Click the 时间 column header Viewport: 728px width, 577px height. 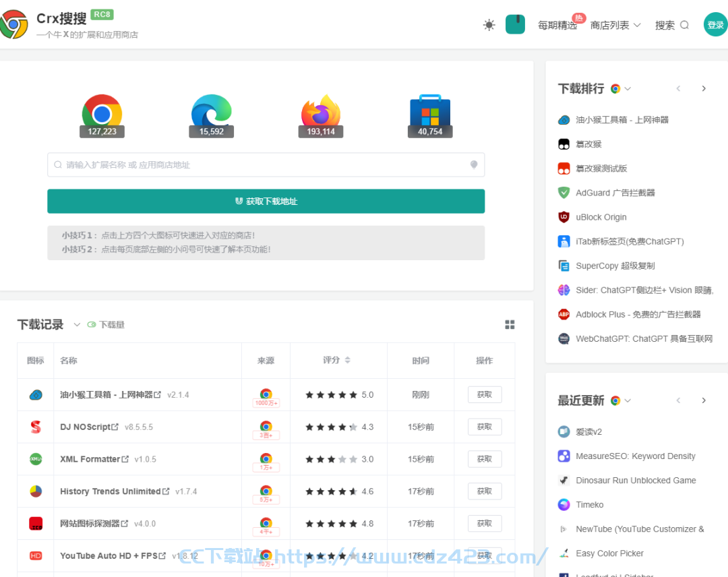(x=421, y=361)
